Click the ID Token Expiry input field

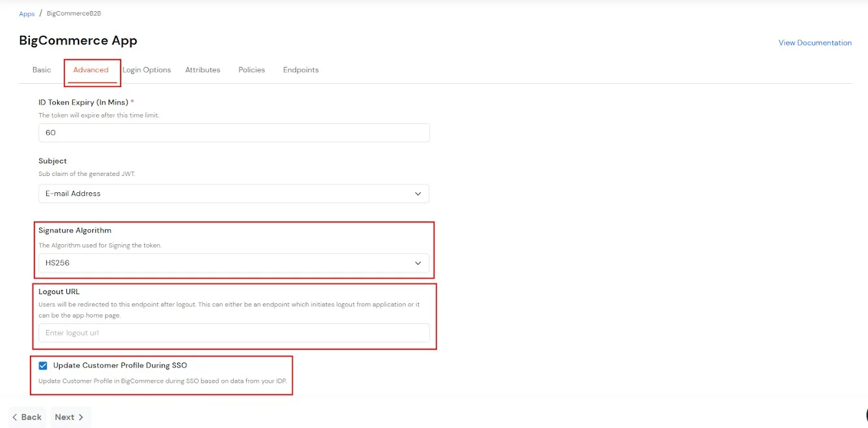[234, 132]
